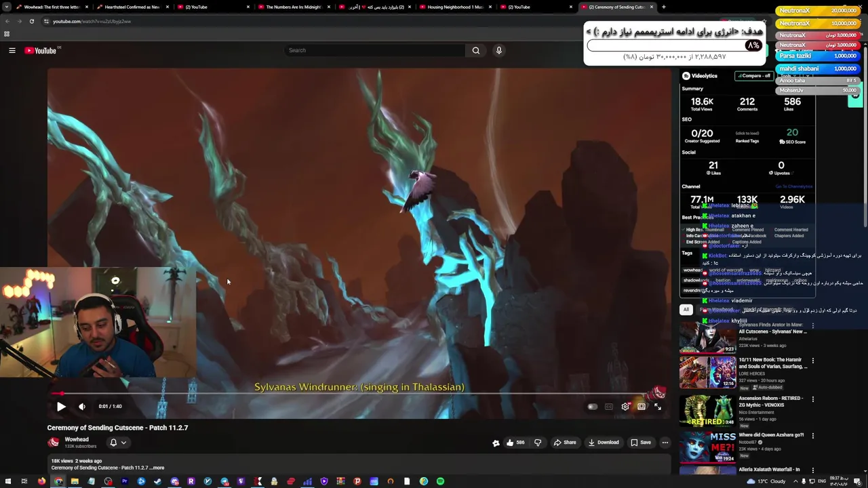Image resolution: width=868 pixels, height=488 pixels.
Task: Start voice search with the microphone
Action: tap(499, 50)
